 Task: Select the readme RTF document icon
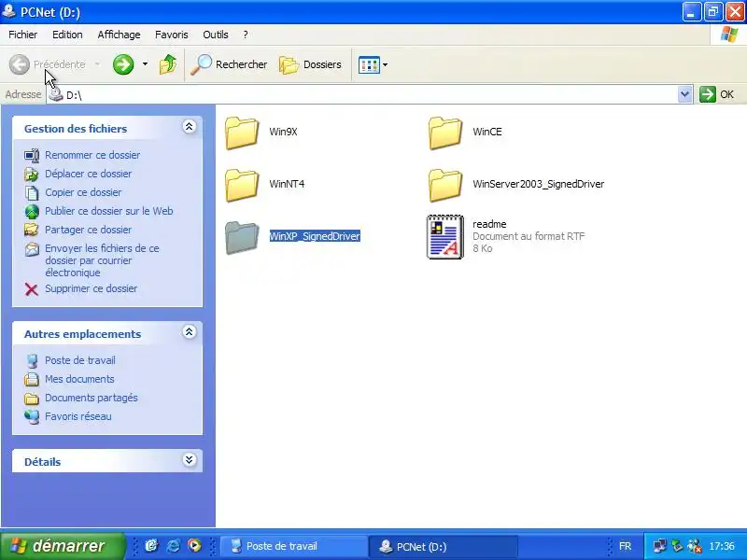445,237
